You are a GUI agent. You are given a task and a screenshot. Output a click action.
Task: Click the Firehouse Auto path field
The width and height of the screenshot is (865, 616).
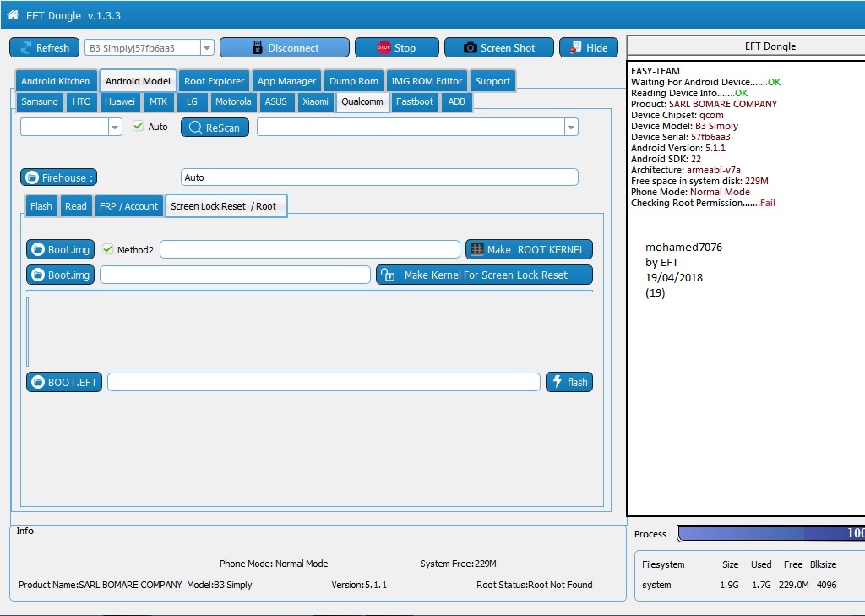pos(379,177)
